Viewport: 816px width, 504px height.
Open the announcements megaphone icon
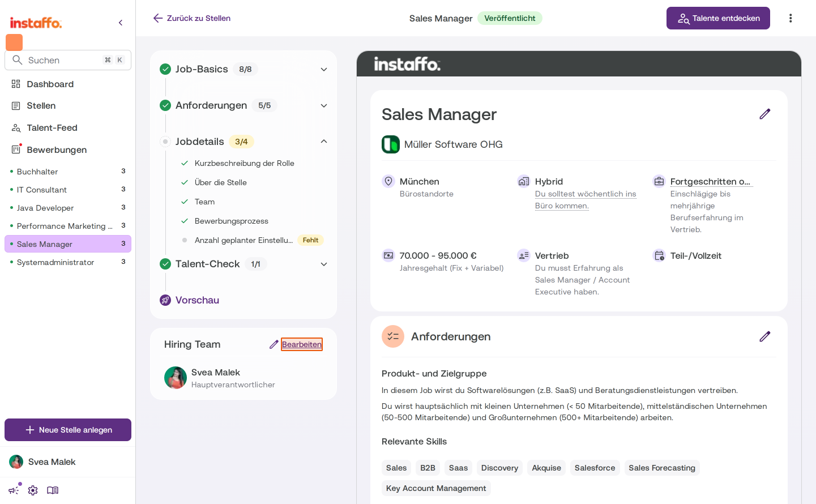tap(14, 490)
